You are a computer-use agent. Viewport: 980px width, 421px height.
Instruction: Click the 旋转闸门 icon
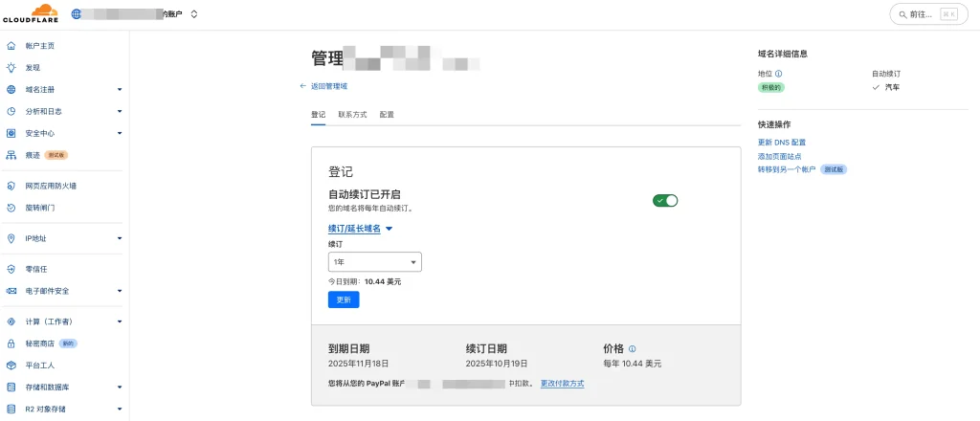11,208
